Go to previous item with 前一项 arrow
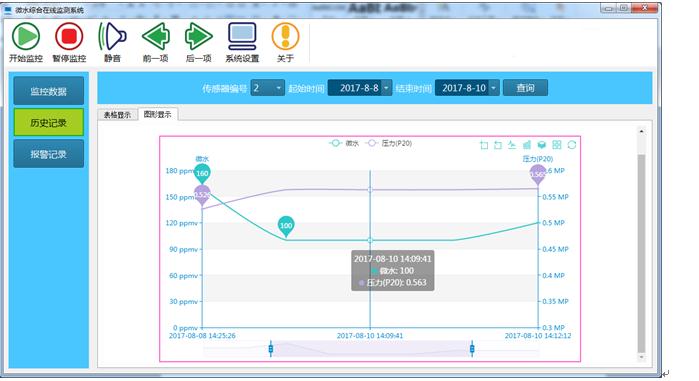Image resolution: width=699 pixels, height=381 pixels. tap(156, 37)
